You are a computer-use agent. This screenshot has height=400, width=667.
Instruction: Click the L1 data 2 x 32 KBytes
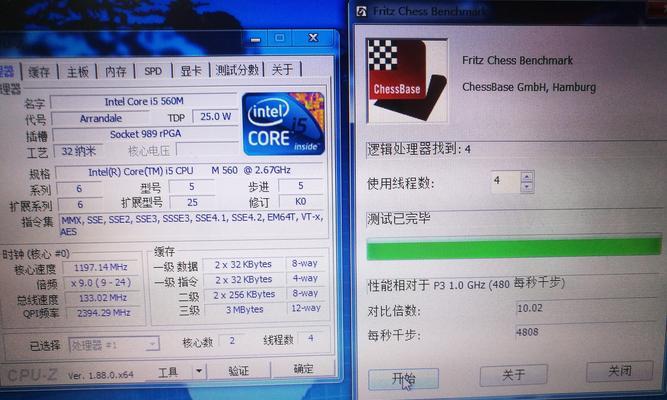tap(243, 264)
